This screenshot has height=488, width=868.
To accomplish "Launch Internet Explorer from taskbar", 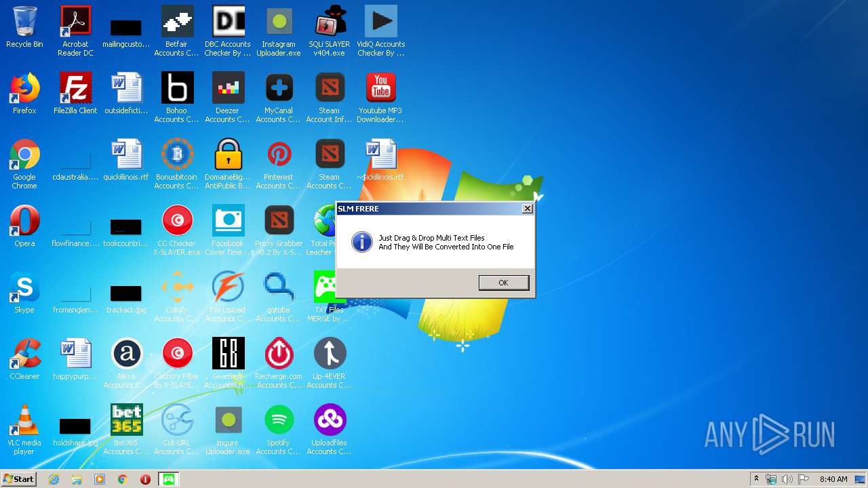I will point(54,479).
